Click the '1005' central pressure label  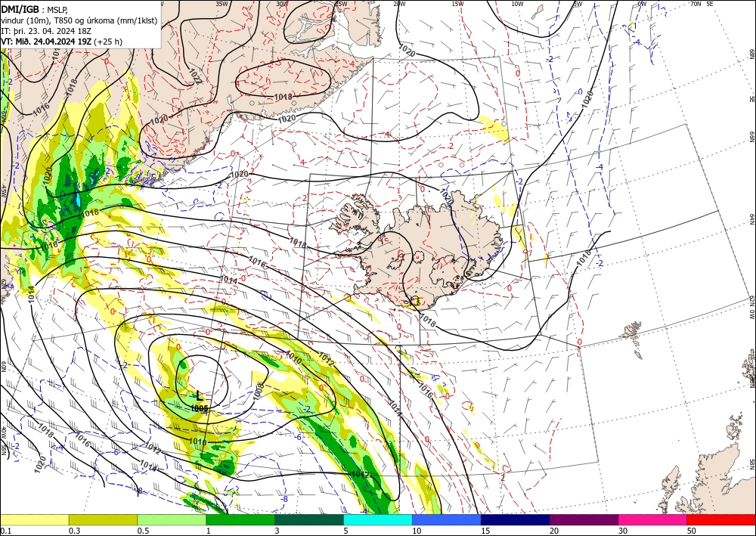(x=199, y=408)
